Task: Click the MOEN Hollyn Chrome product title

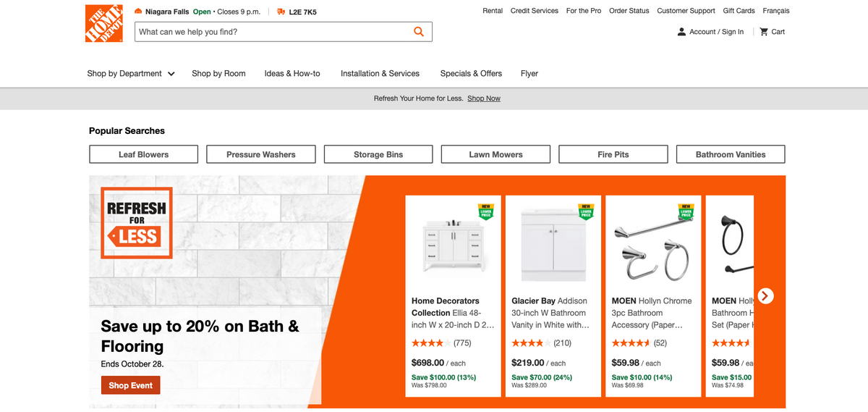Action: 652,313
